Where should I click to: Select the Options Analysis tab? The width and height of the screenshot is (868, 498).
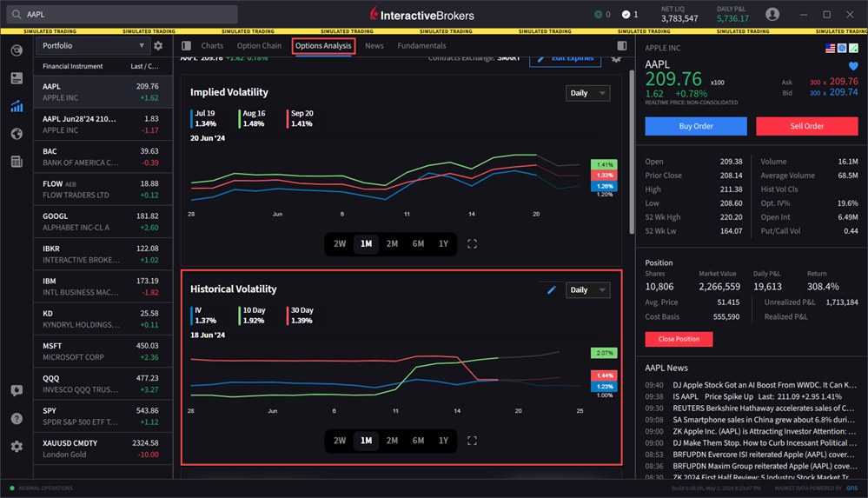(x=323, y=46)
